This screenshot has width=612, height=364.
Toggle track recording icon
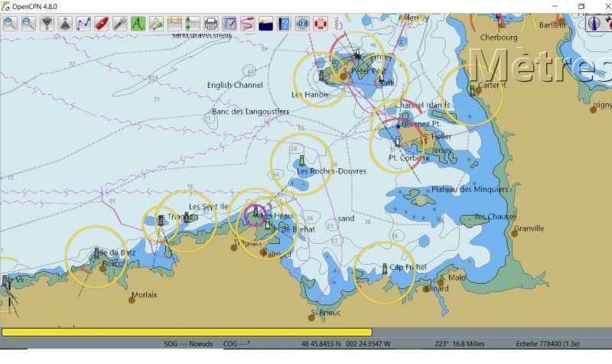click(248, 23)
